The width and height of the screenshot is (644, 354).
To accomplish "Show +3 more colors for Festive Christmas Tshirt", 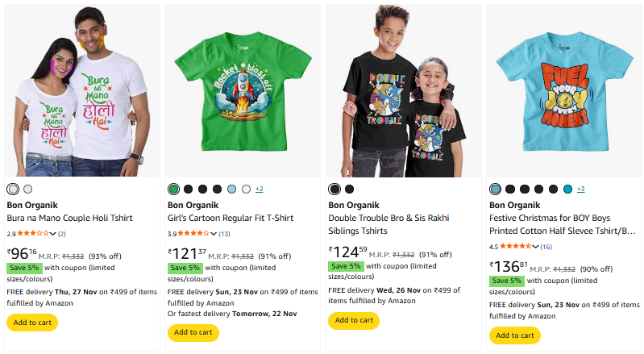I will pos(581,189).
